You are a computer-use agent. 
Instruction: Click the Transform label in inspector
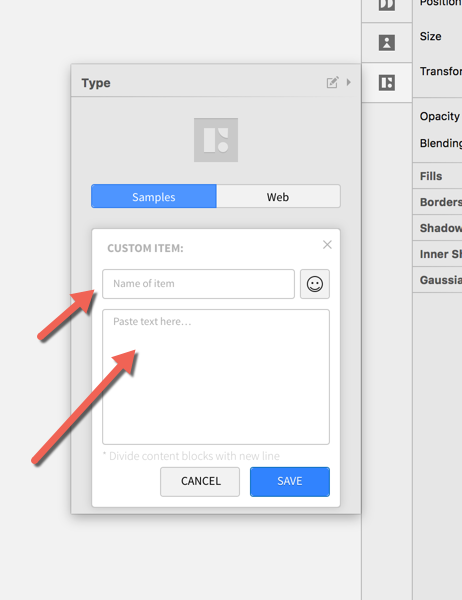(441, 71)
